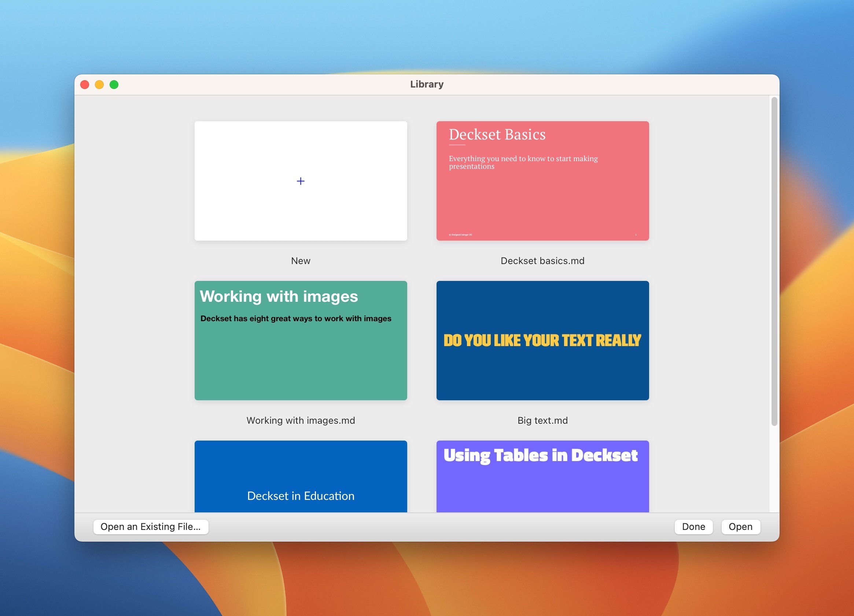This screenshot has width=854, height=616.
Task: Click the 'New' label
Action: 301,261
